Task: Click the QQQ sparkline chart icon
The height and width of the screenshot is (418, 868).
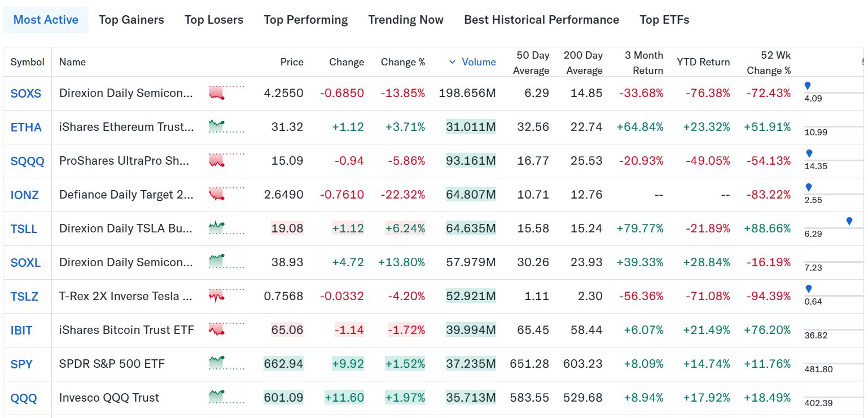Action: click(x=226, y=397)
